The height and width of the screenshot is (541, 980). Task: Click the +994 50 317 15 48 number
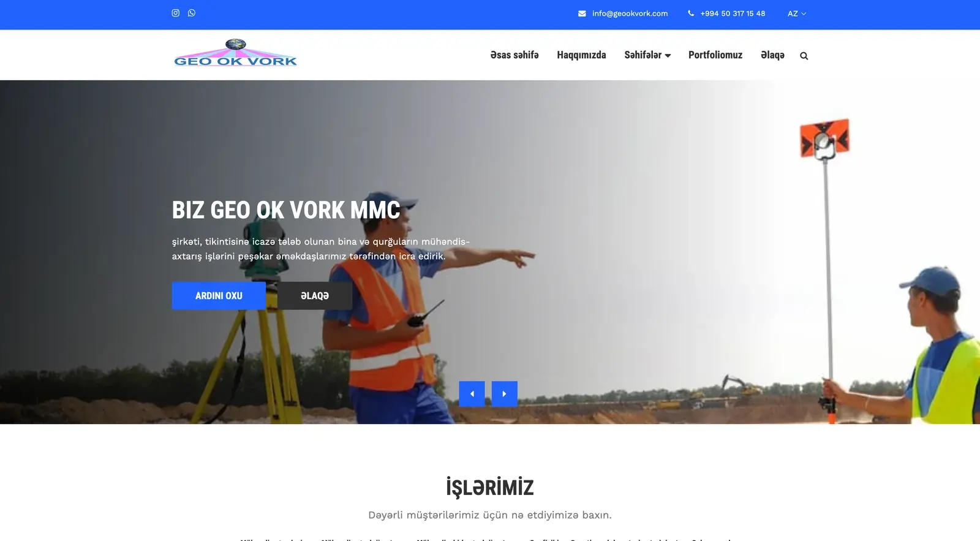pyautogui.click(x=733, y=13)
